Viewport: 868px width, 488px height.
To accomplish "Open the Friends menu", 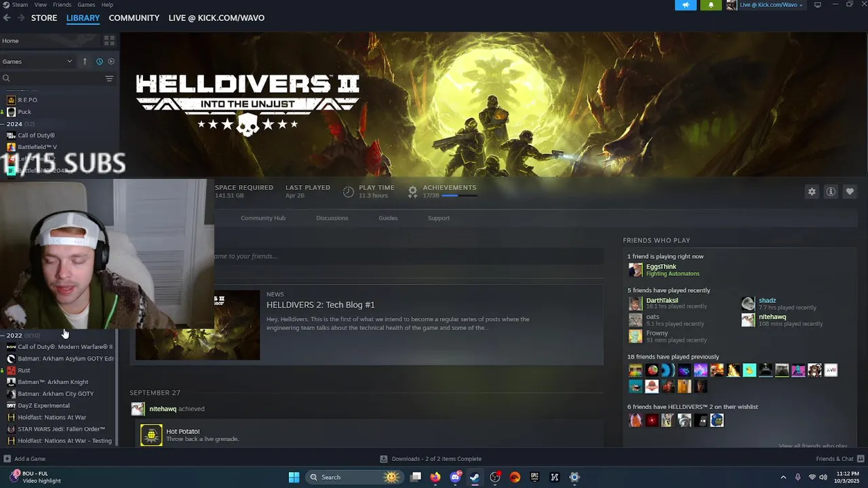I will pyautogui.click(x=62, y=5).
